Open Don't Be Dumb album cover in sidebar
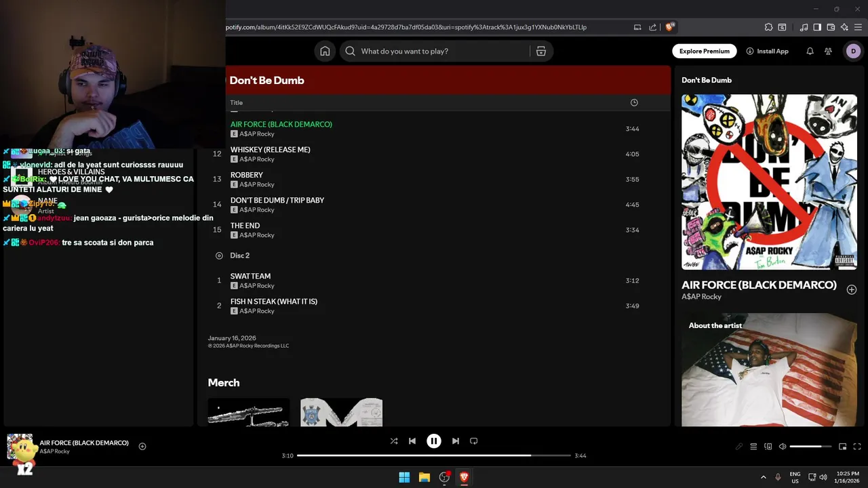The width and height of the screenshot is (868, 488). point(769,182)
